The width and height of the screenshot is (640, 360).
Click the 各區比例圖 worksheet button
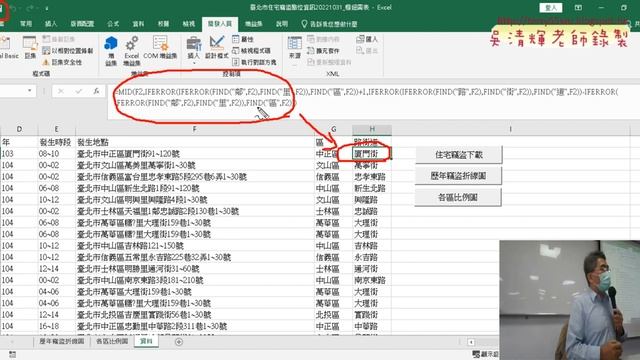[x=458, y=197]
